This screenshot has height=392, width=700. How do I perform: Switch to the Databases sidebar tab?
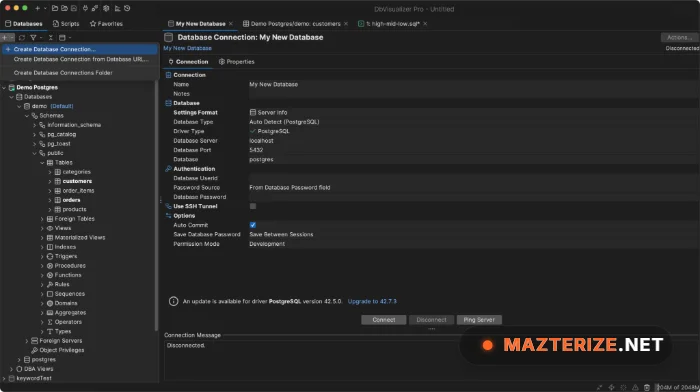(x=24, y=24)
